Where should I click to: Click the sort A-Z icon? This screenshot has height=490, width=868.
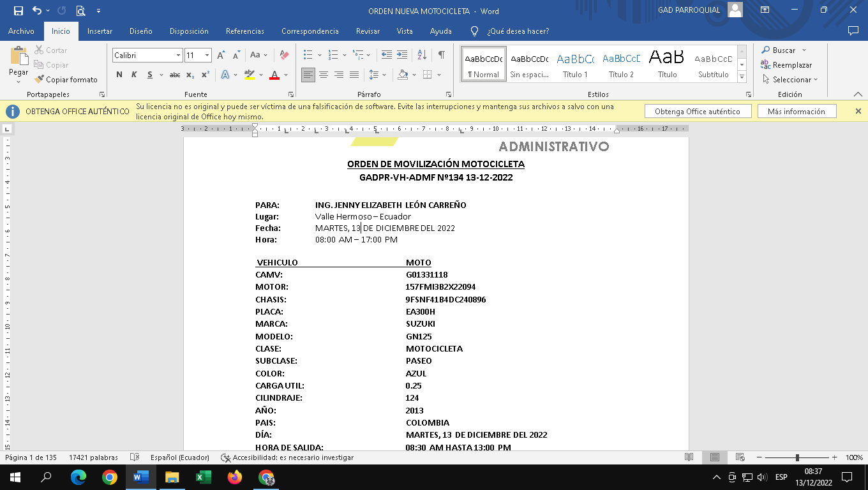pyautogui.click(x=422, y=56)
